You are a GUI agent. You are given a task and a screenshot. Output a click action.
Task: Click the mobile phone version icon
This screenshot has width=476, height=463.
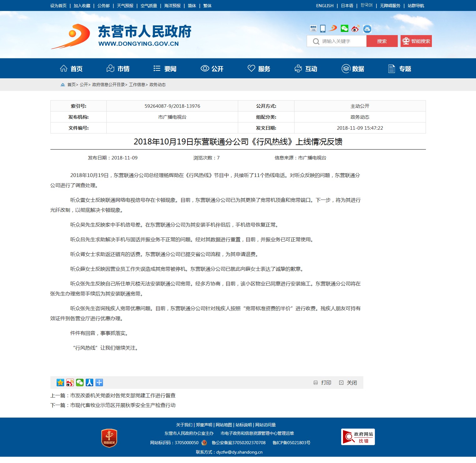[323, 29]
